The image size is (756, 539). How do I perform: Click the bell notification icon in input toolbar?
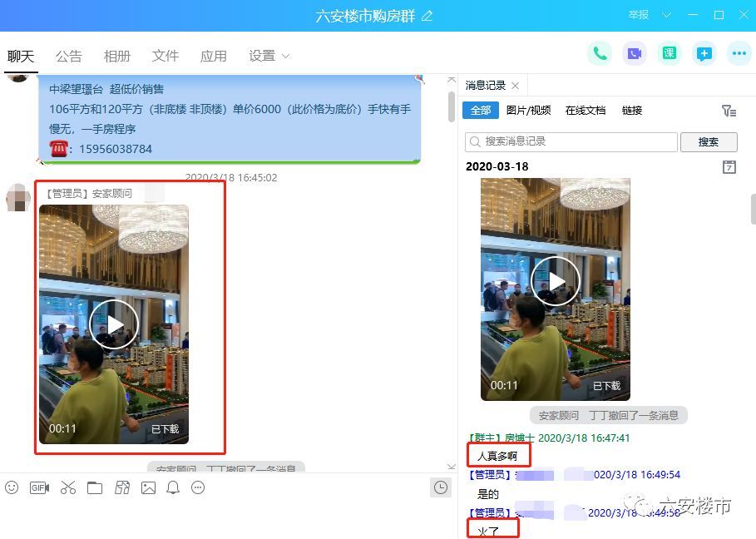pos(173,488)
